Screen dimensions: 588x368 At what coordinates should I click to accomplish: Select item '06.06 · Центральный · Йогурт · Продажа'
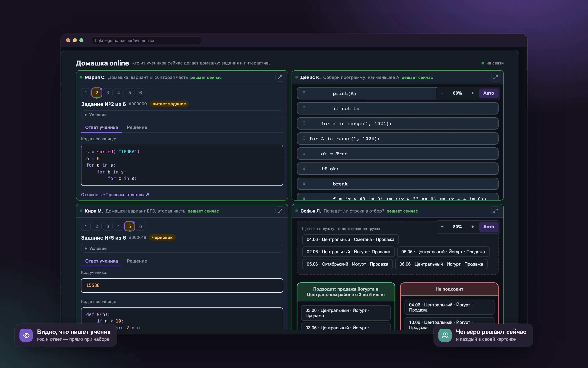coord(441,264)
